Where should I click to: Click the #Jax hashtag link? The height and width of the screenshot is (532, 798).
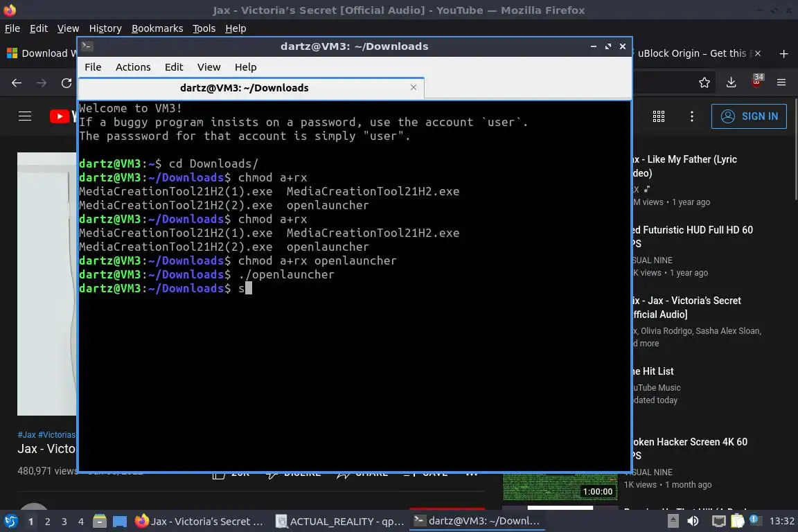pos(26,435)
